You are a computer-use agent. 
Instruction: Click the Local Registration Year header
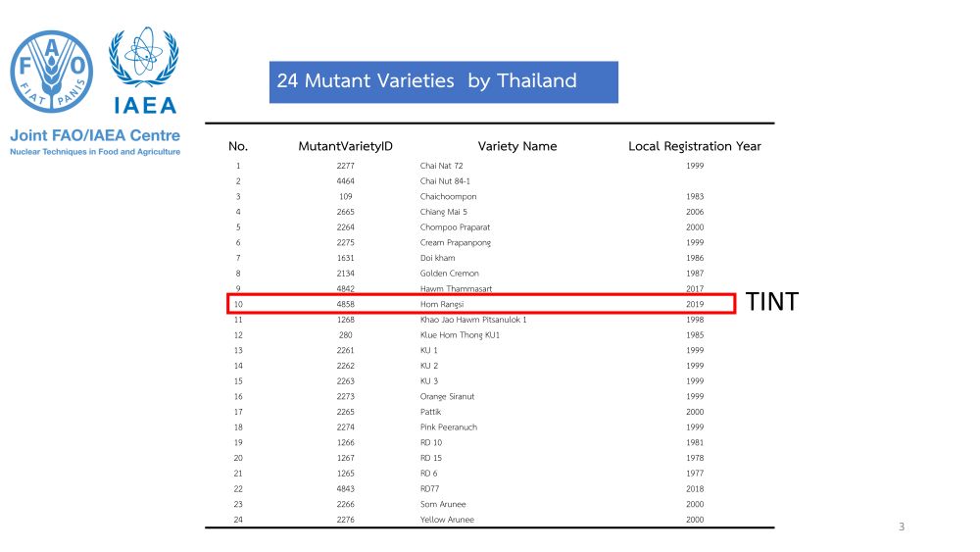pyautogui.click(x=695, y=146)
